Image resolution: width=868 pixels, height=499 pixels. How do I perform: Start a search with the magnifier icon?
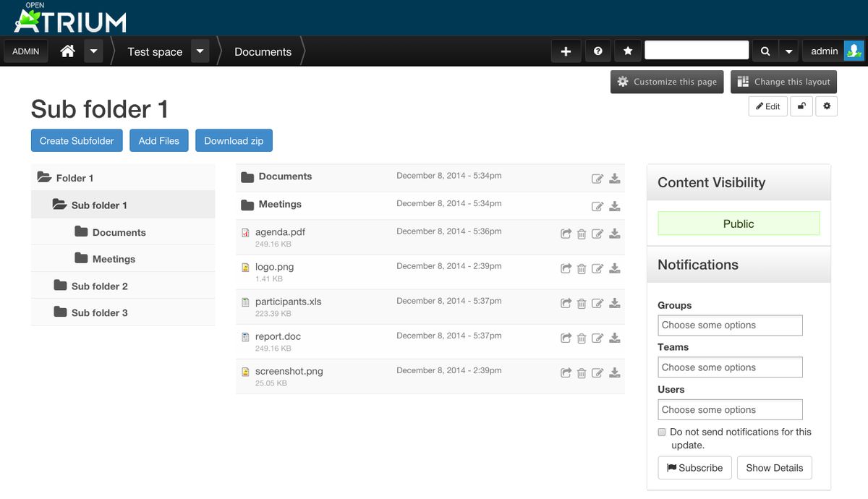[x=765, y=51]
